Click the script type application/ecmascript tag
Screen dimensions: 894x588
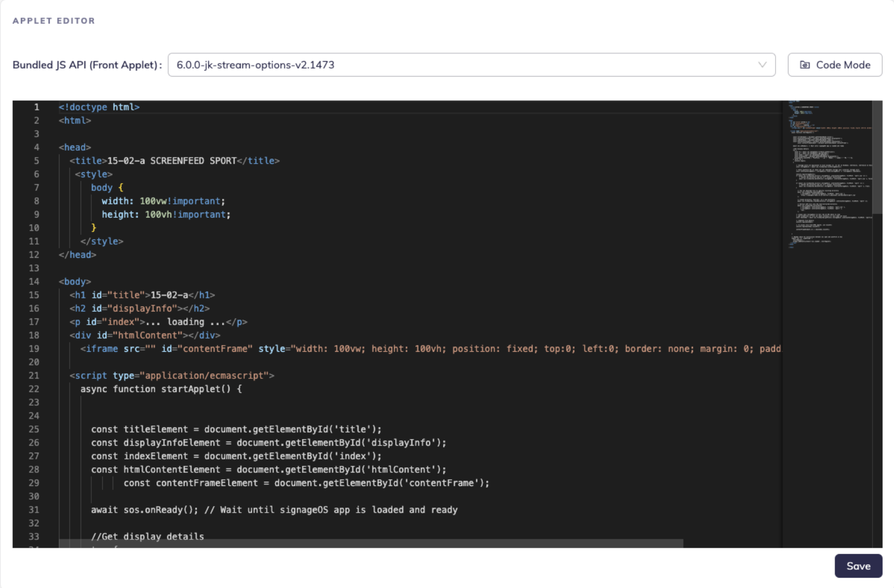coord(172,376)
